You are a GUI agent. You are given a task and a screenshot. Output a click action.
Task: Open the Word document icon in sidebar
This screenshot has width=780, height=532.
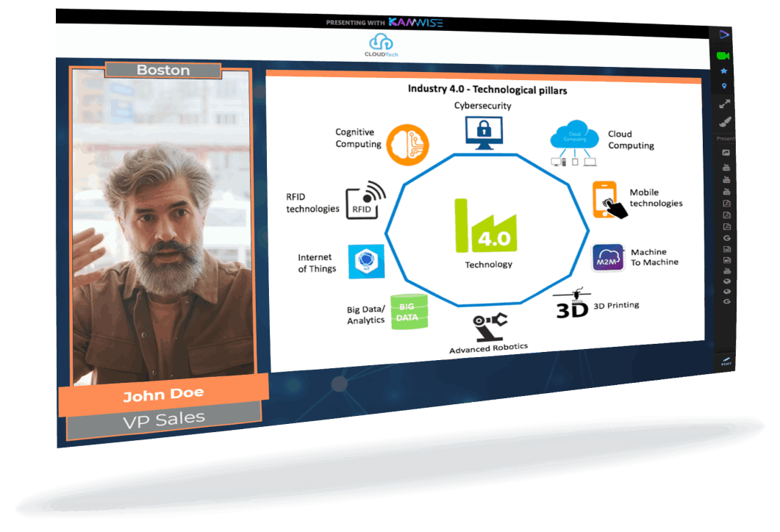click(727, 249)
